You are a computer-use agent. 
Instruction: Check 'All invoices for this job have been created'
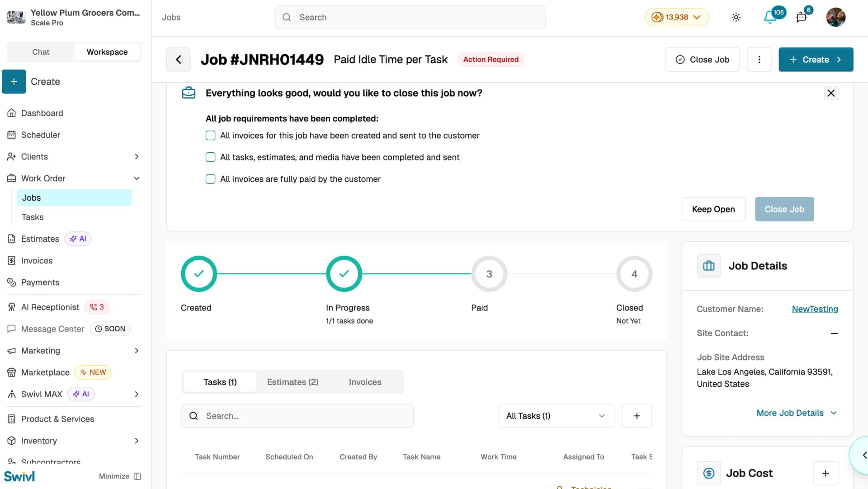click(211, 136)
